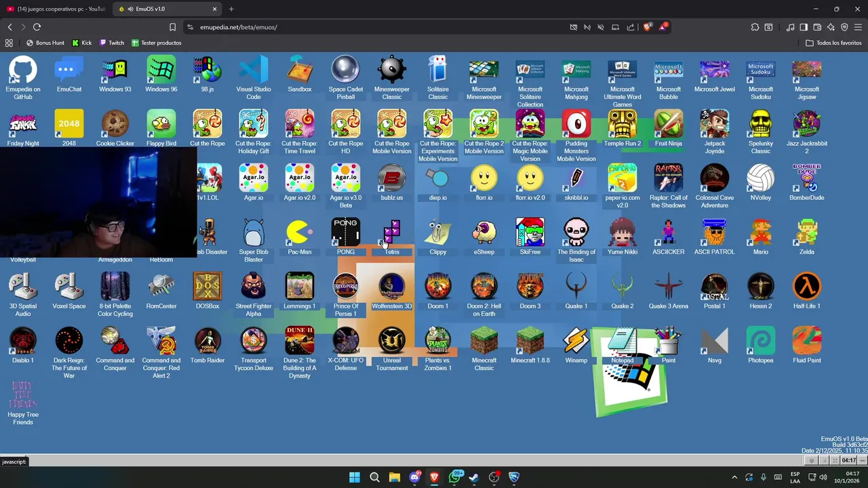
Task: Reload the current page
Action: [37, 27]
